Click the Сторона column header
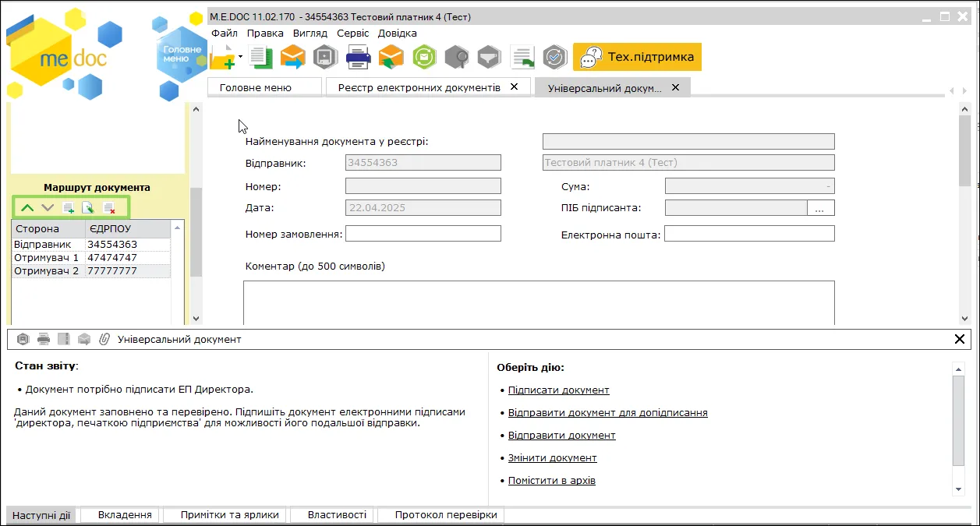 [48, 228]
